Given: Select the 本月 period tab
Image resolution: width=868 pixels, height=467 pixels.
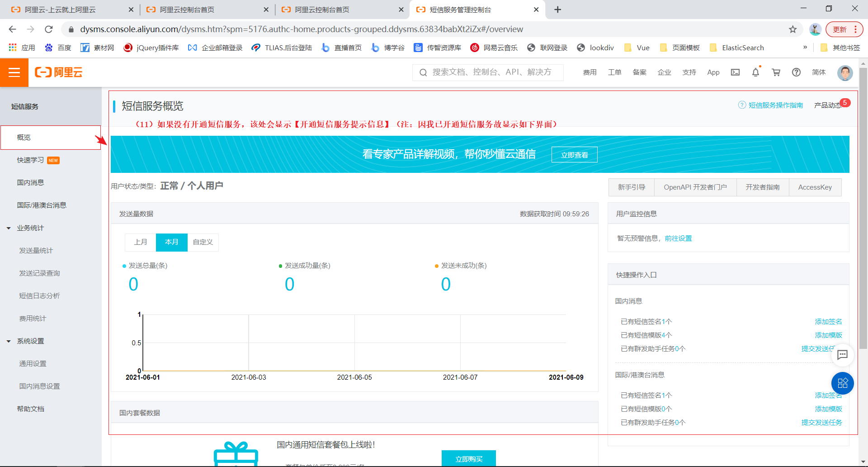Looking at the screenshot, I should click(x=172, y=242).
